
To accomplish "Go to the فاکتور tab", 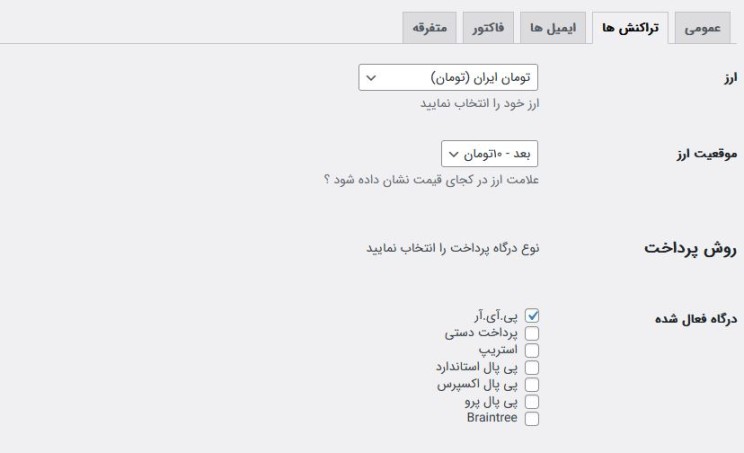I will 487,29.
